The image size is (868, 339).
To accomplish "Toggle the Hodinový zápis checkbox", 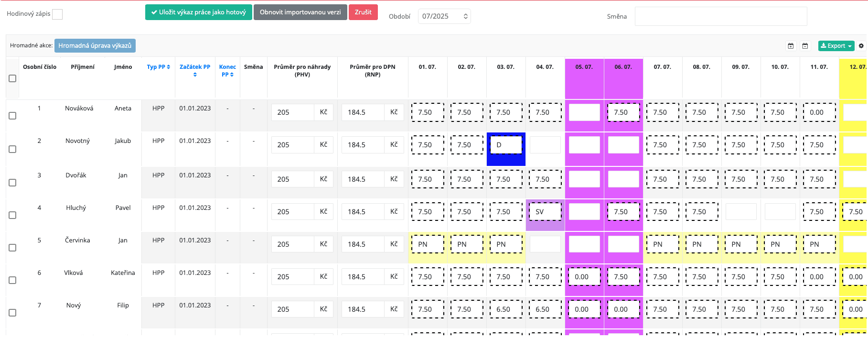I will (x=57, y=14).
